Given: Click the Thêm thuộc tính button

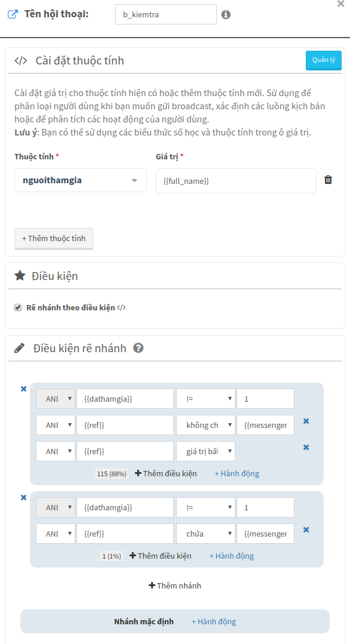Looking at the screenshot, I should click(54, 238).
